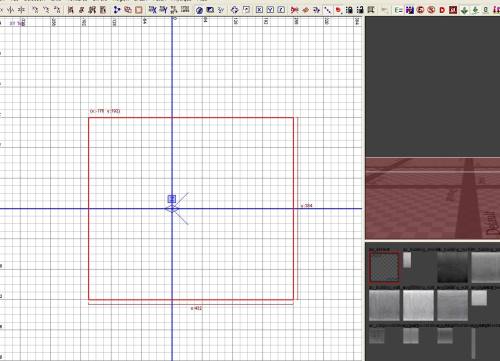Viewport: 500px width, 361px height.
Task: Toggle the Y axis scale lock
Action: [x=270, y=10]
